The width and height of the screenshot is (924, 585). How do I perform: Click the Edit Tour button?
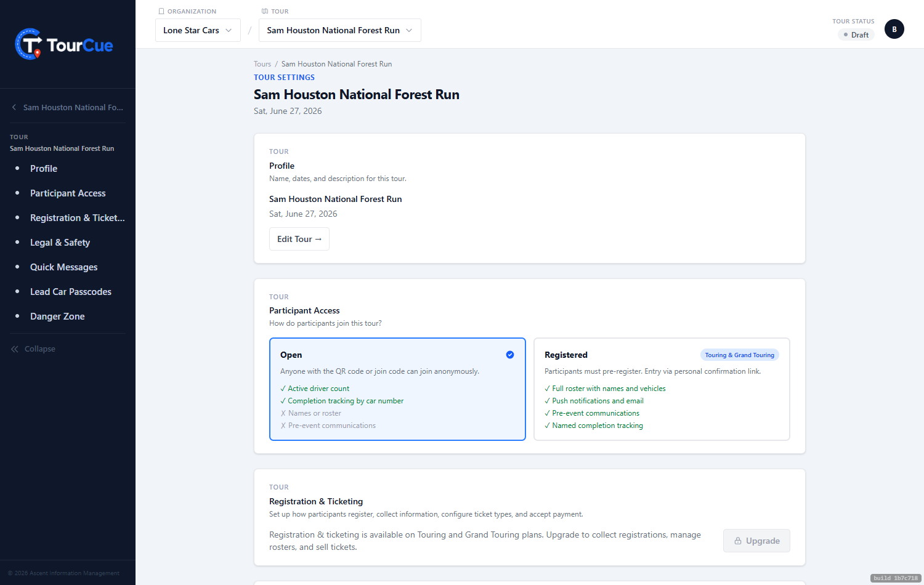(299, 239)
